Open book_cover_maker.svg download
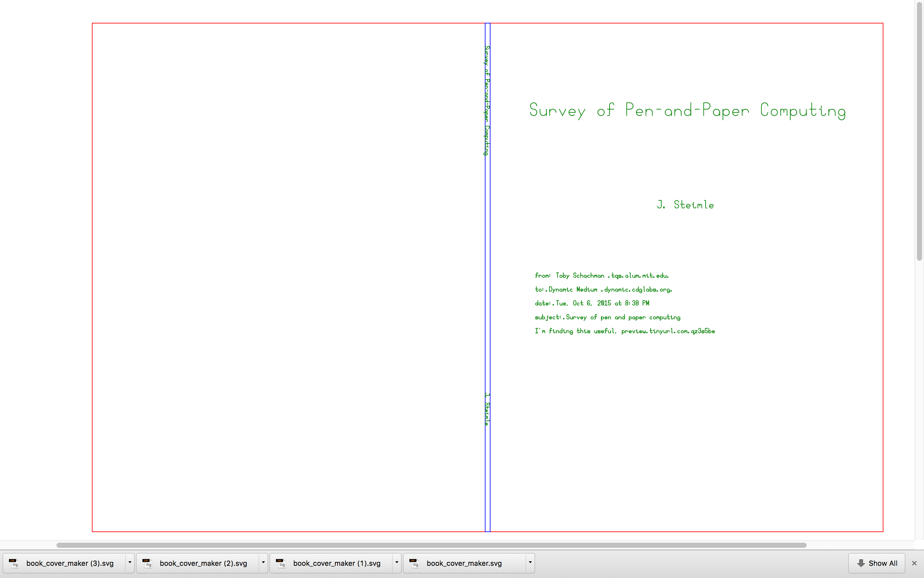Viewport: 924px width, 578px height. click(464, 563)
